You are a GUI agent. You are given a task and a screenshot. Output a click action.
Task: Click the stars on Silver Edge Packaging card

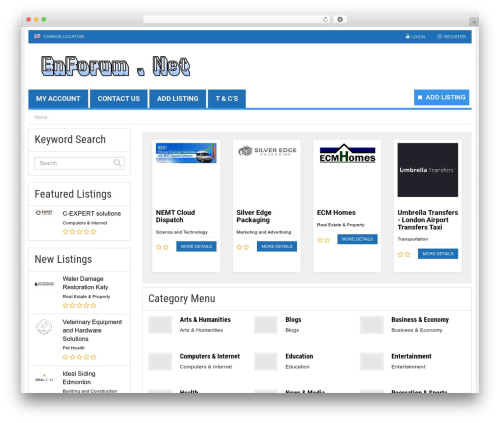(x=243, y=247)
